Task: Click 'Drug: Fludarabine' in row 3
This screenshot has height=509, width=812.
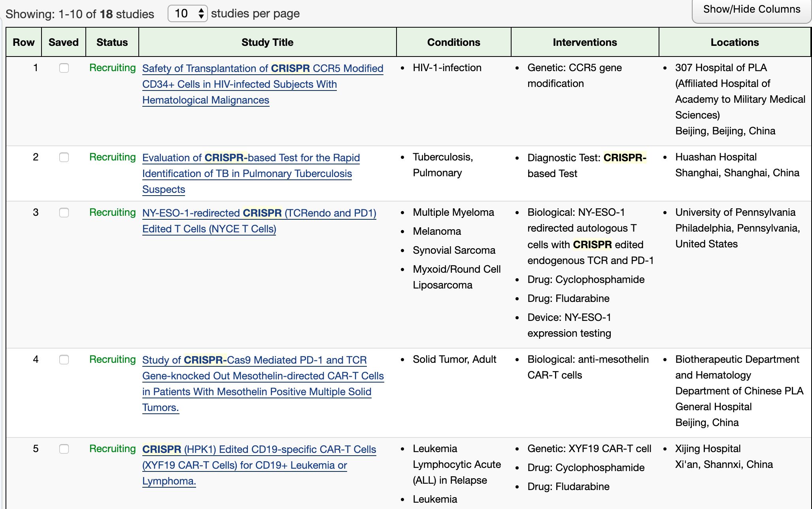Action: coord(568,298)
